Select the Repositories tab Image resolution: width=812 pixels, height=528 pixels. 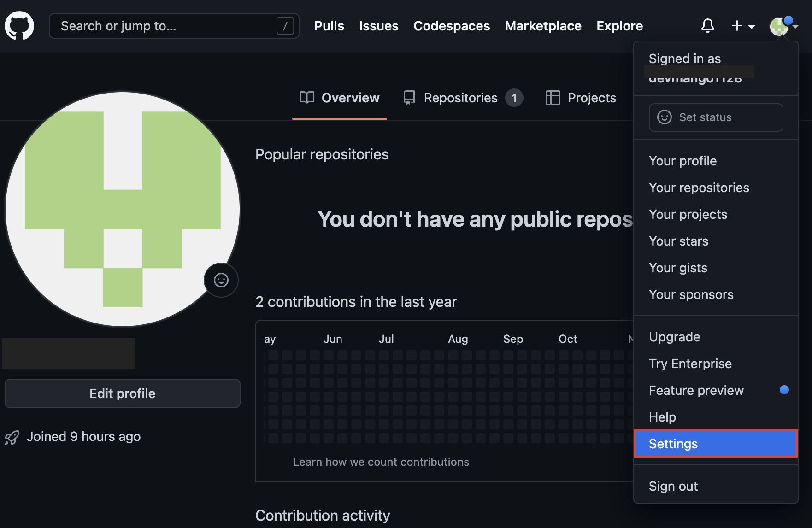[463, 98]
